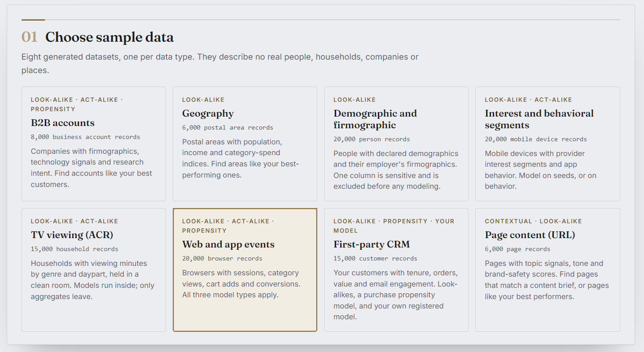Click "20,000 mobile device records" text

[x=536, y=139]
